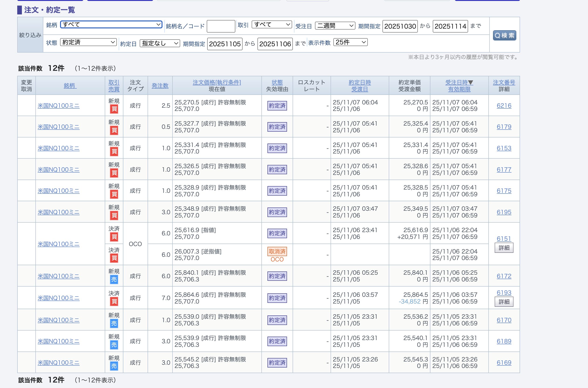Open the 受注日 二週間 dropdown
588x388 pixels.
pyautogui.click(x=335, y=26)
